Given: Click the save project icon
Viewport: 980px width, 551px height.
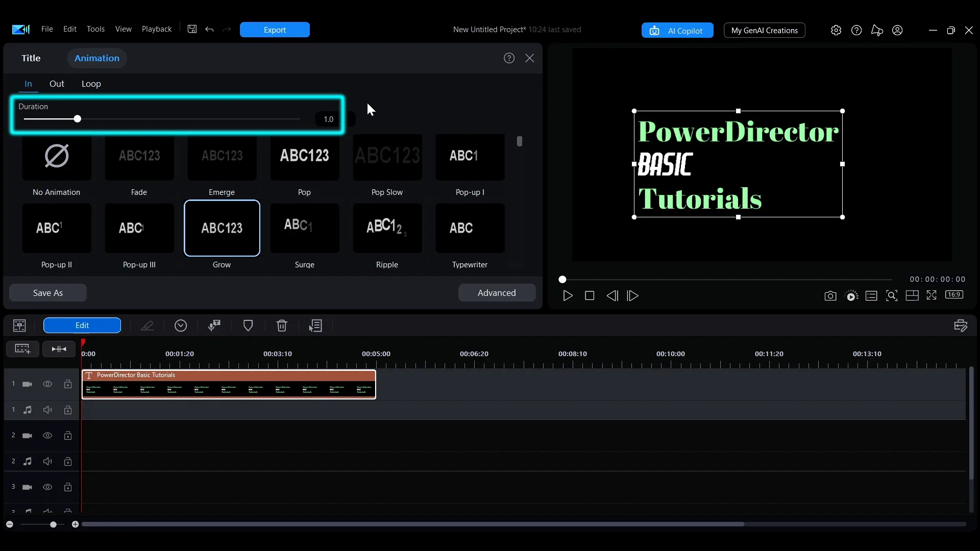Looking at the screenshot, I should point(192,29).
